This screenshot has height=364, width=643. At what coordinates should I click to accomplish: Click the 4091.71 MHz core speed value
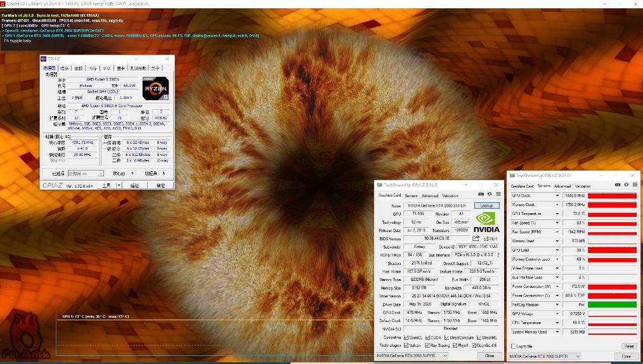coord(83,143)
